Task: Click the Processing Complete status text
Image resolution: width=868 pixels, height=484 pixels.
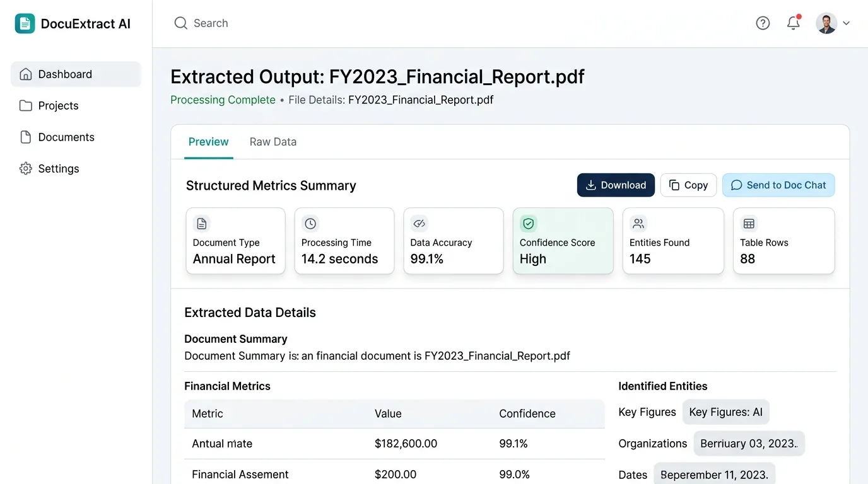Action: point(223,100)
